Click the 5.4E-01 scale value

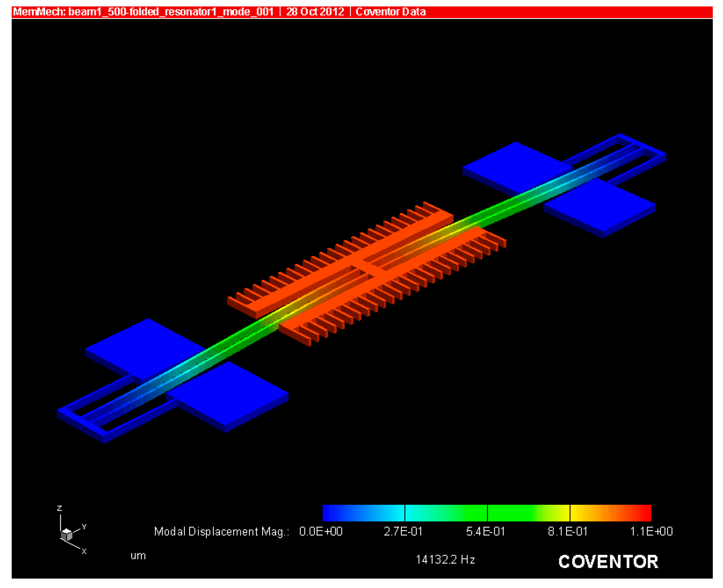click(485, 531)
